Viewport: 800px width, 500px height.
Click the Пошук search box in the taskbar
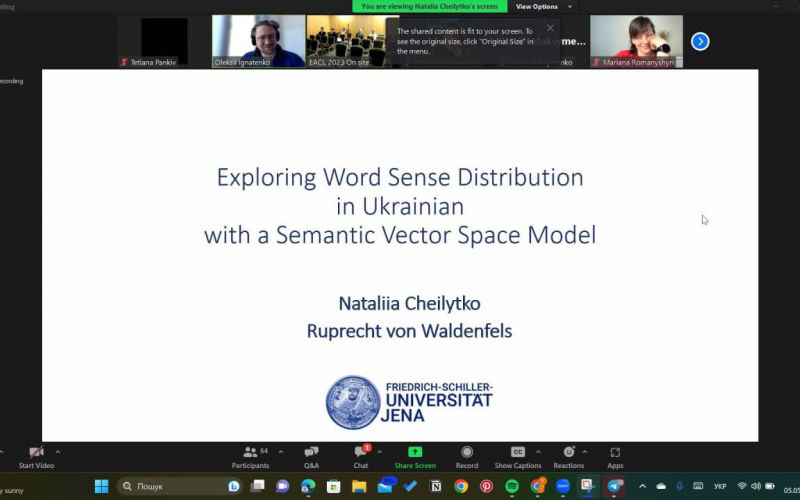coord(180,486)
